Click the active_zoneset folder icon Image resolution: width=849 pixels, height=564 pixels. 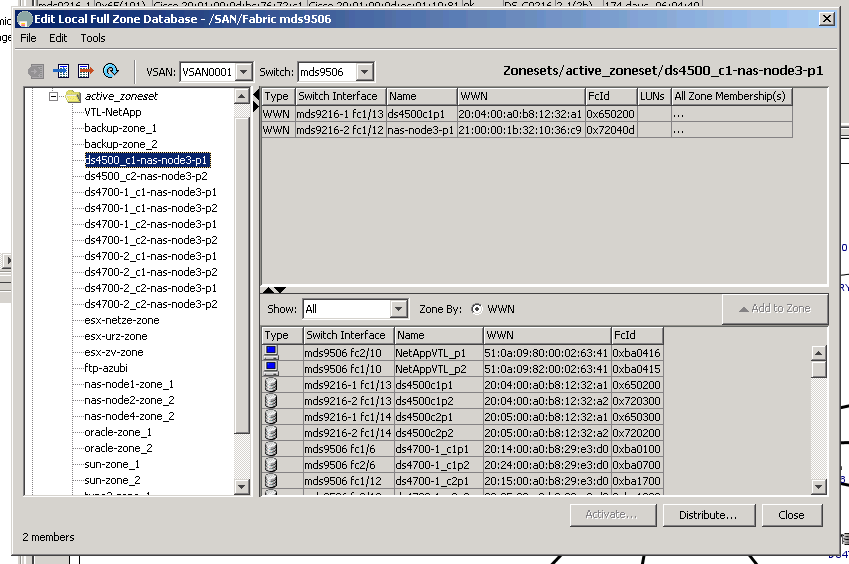[72, 96]
